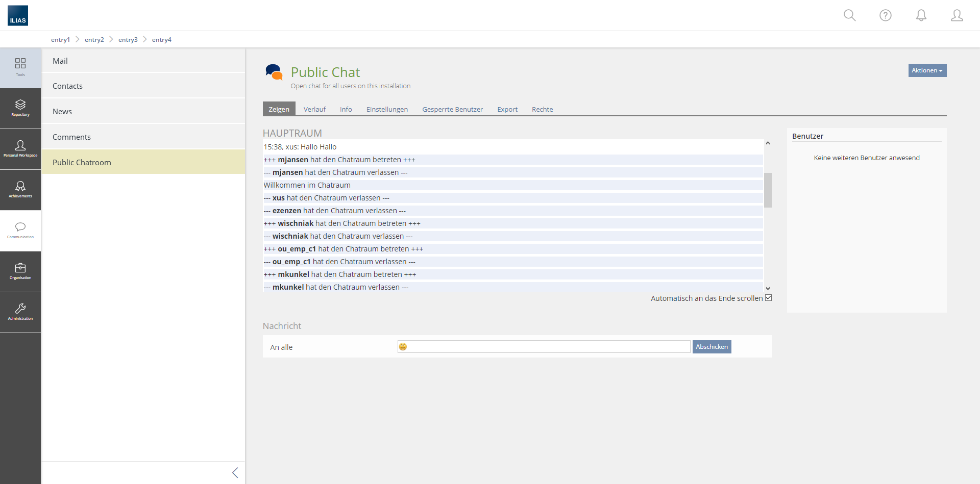Switch to the Verlauf tab

[x=314, y=109]
